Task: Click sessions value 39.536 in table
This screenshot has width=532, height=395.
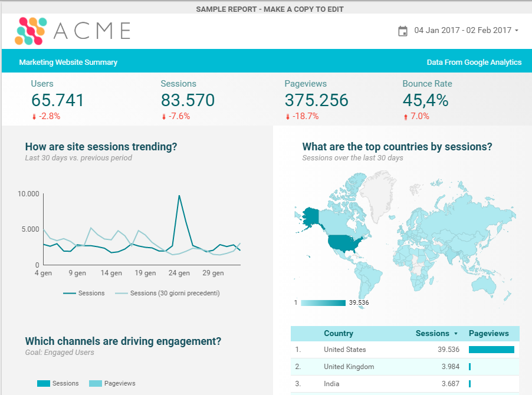Action: tap(448, 350)
